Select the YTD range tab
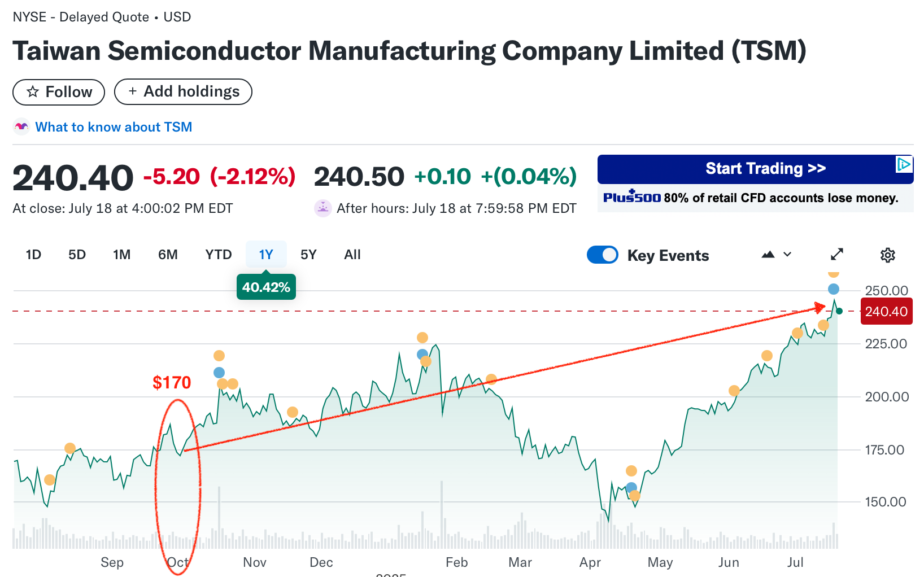 tap(218, 255)
